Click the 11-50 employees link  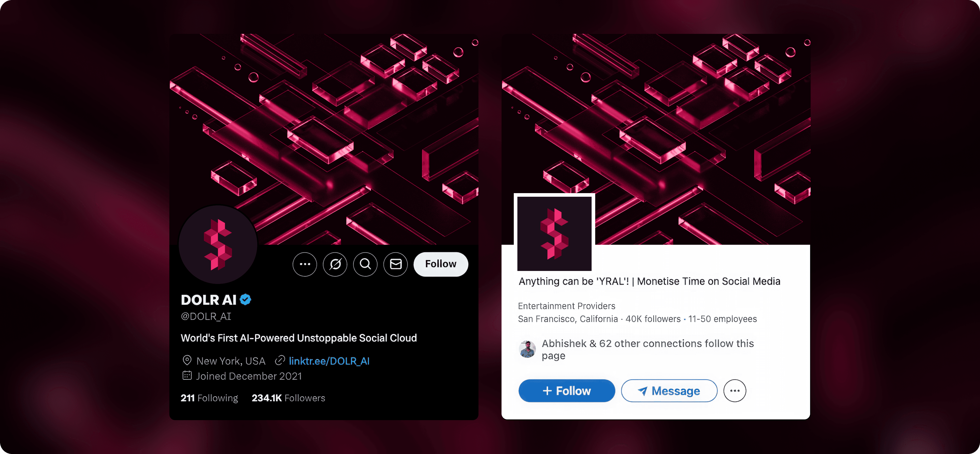[x=723, y=319]
